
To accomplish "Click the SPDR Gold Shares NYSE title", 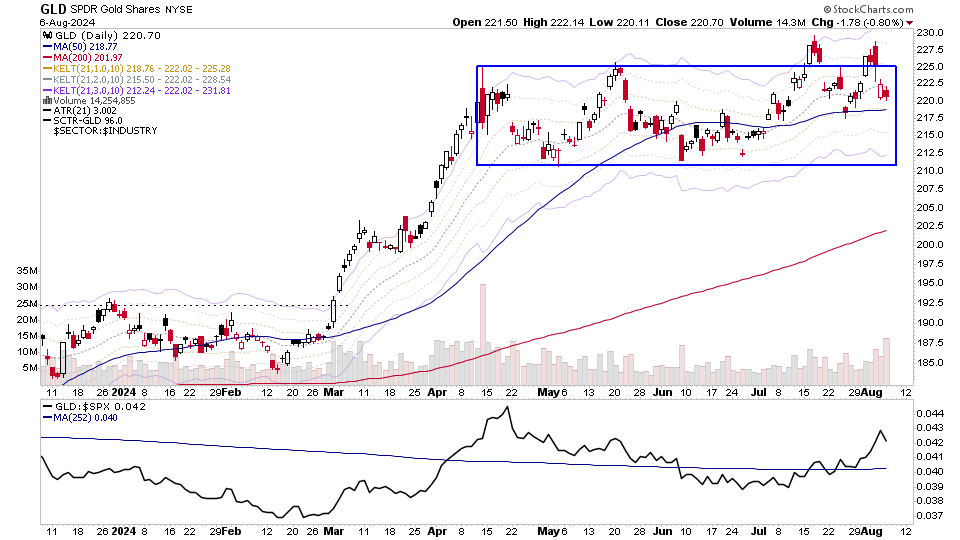I will 131,10.
